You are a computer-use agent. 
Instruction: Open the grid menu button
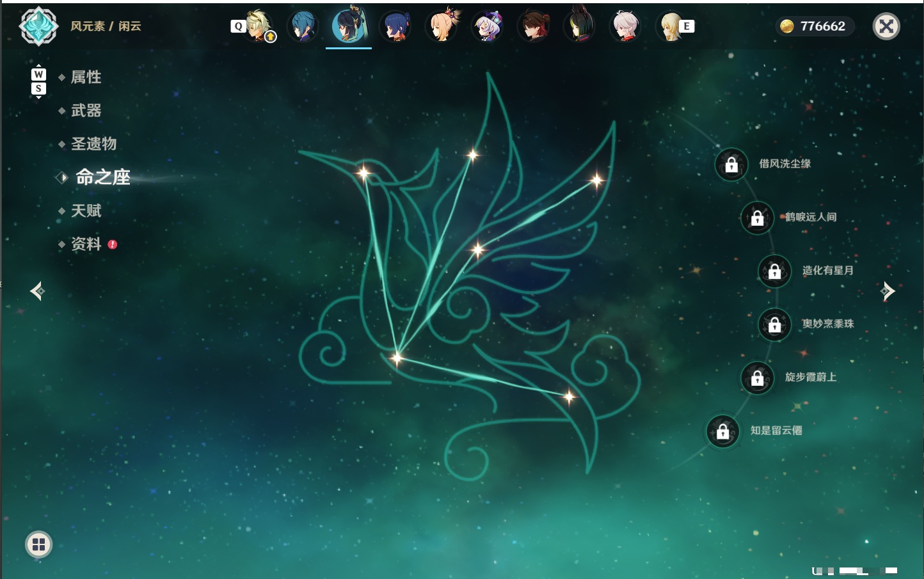coord(38,544)
